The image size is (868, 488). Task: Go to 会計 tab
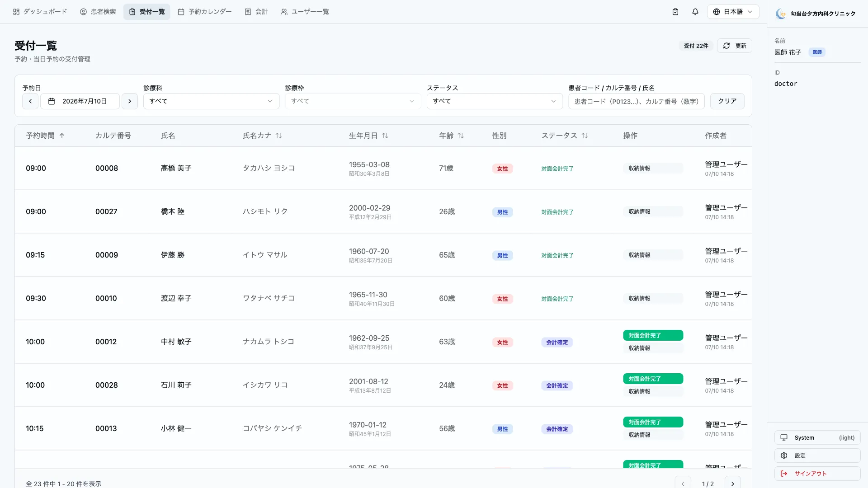point(256,12)
